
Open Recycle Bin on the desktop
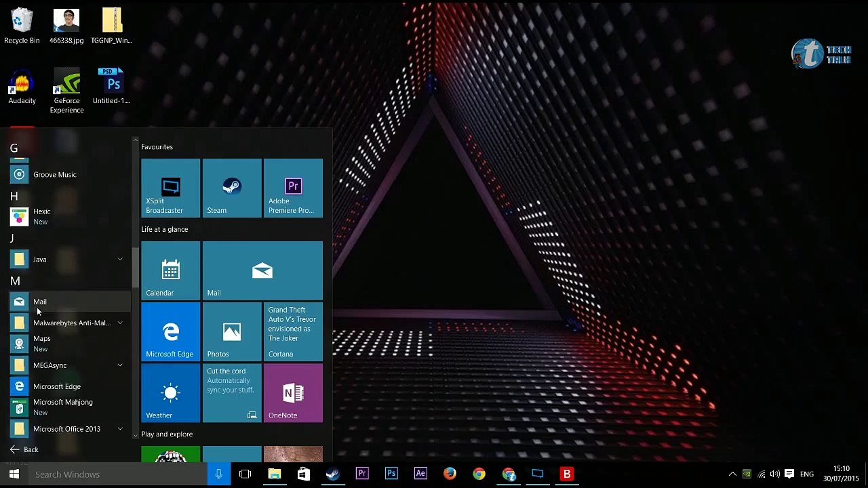[x=22, y=26]
